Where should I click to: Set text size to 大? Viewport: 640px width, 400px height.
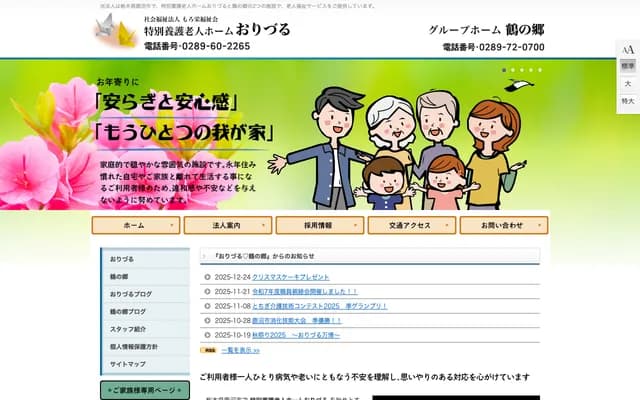point(628,83)
